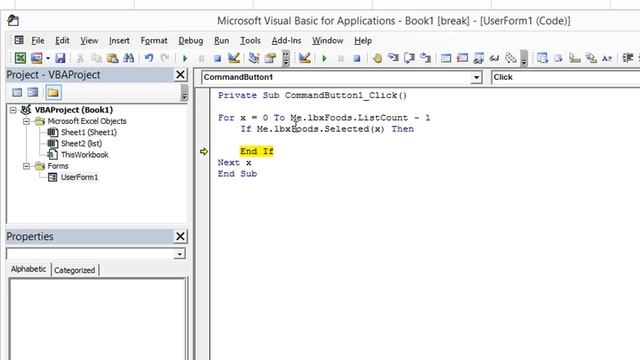This screenshot has width=640, height=360.
Task: Collapse the Microsoft Excel Objects folder
Action: point(27,121)
